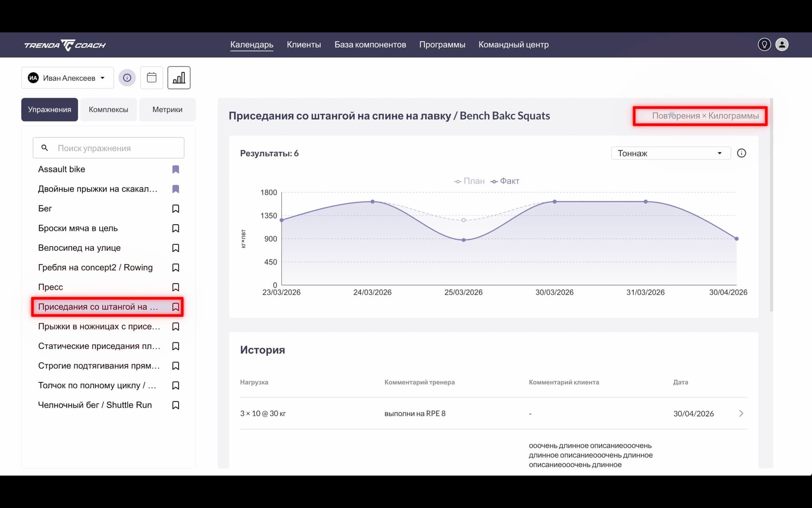Click the info icon next to Тоннаж

click(x=741, y=153)
